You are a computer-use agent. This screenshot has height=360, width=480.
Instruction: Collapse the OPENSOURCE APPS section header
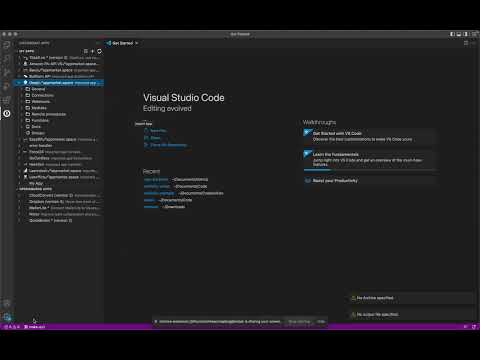coord(35,189)
